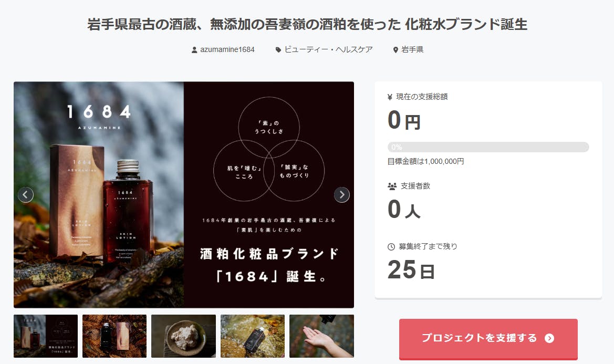Select the thumbnail of bottle in stream

click(x=253, y=336)
